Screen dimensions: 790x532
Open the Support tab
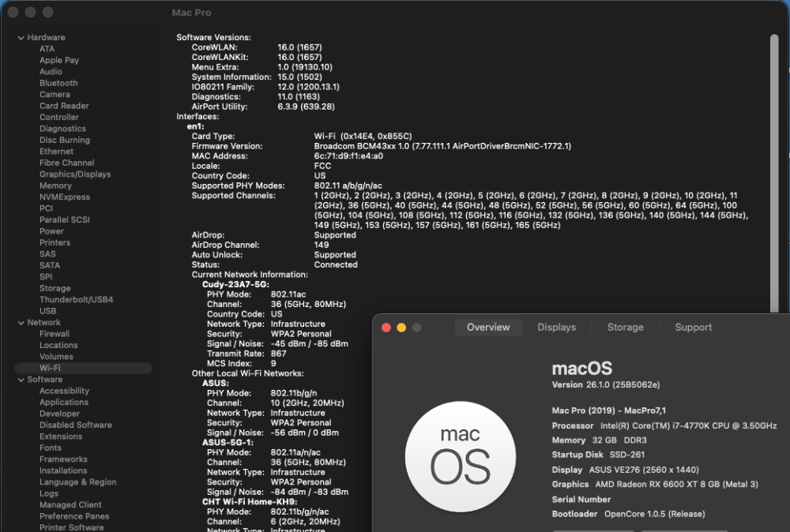click(694, 327)
